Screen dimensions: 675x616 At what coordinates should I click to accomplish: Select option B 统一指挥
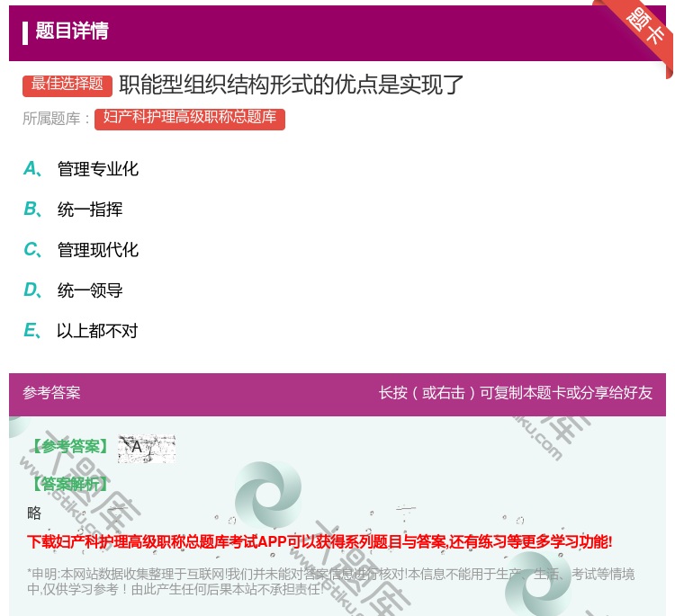[x=73, y=210]
